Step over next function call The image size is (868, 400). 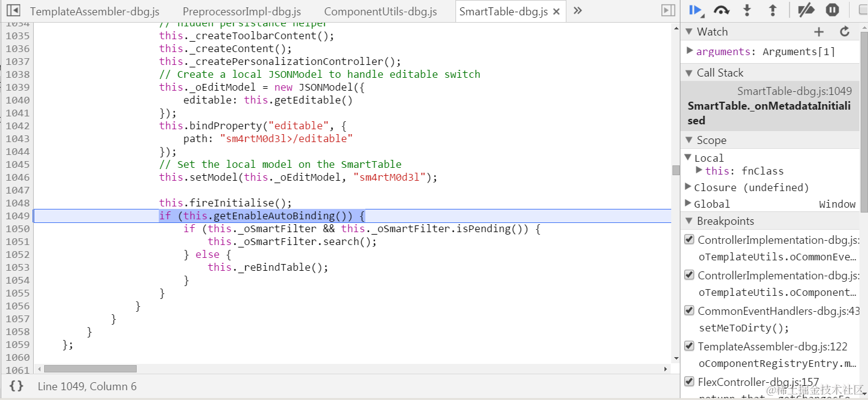click(x=721, y=10)
